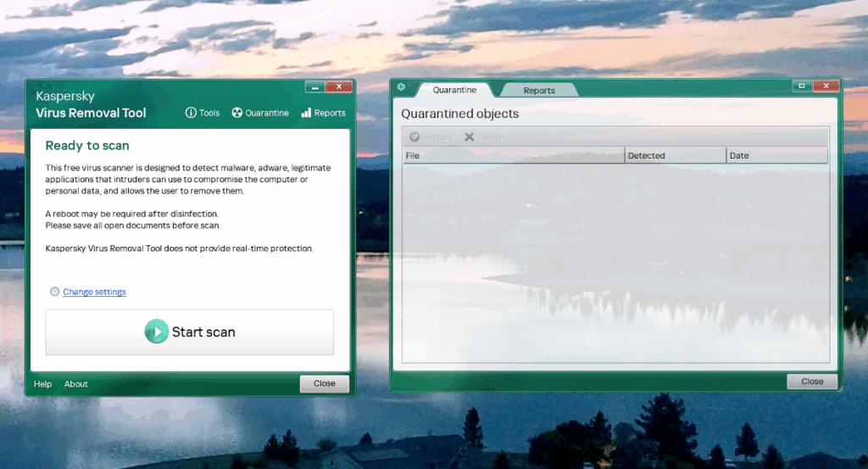Click the Kaspersky logo icon in Quarantine window

click(x=401, y=87)
